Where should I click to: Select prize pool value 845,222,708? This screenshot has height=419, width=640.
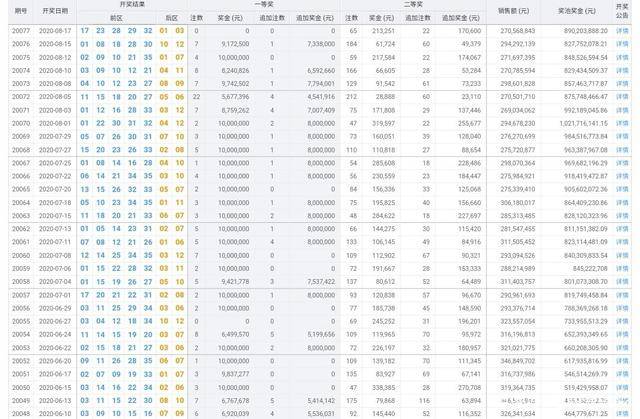point(591,268)
